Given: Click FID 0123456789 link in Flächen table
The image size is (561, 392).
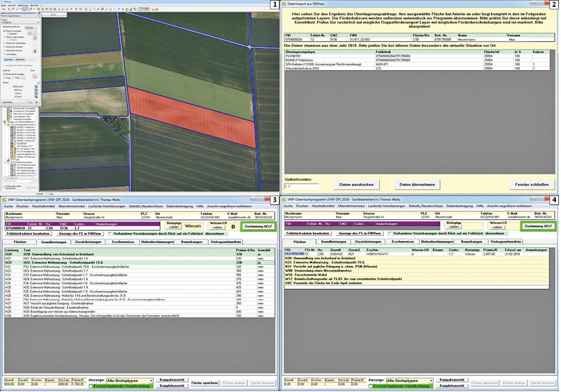Looking at the screenshot, I should coord(294,254).
